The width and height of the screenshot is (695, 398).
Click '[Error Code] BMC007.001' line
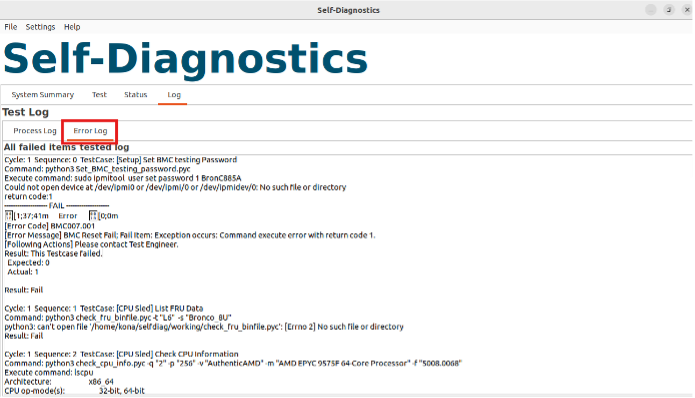50,226
